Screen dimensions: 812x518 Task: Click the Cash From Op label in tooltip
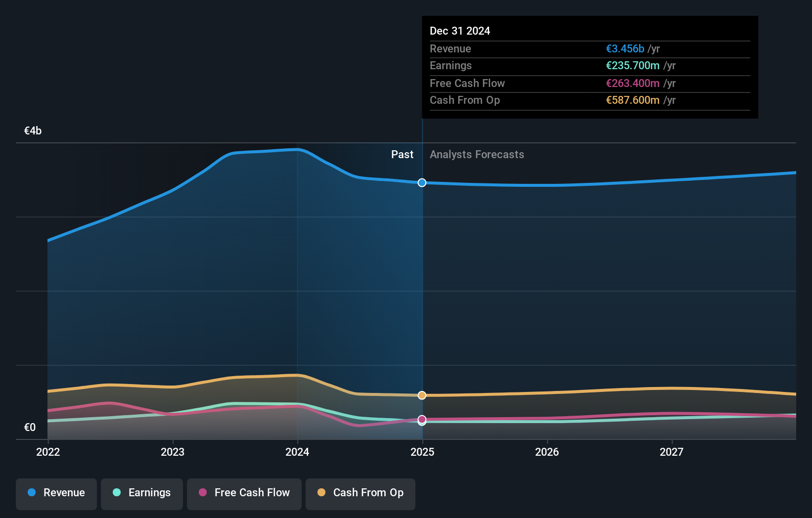(465, 100)
